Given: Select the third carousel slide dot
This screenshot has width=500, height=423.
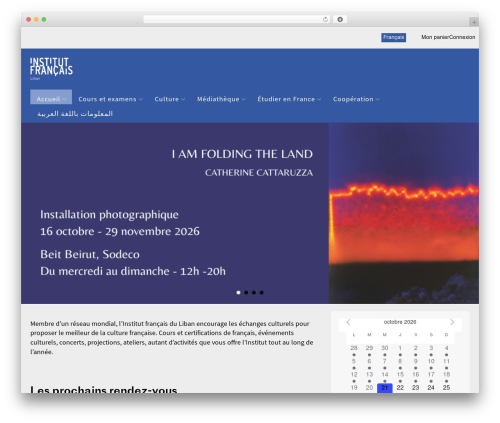Looking at the screenshot, I should (254, 293).
